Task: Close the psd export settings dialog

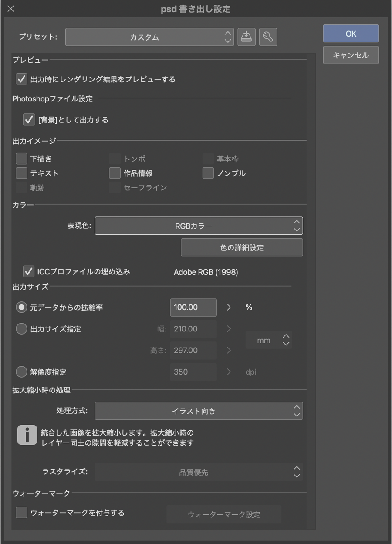Action: coord(11,9)
